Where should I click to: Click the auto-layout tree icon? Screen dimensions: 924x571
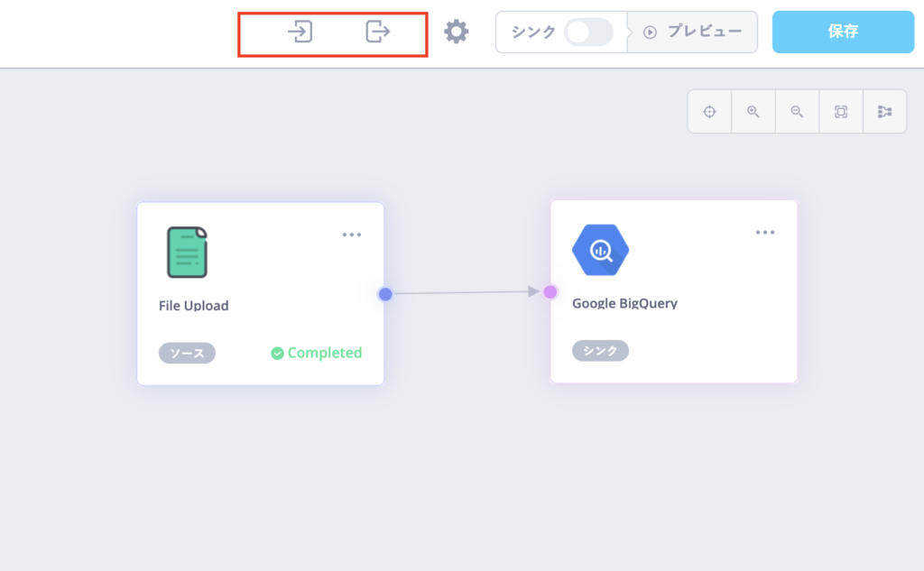[x=884, y=111]
